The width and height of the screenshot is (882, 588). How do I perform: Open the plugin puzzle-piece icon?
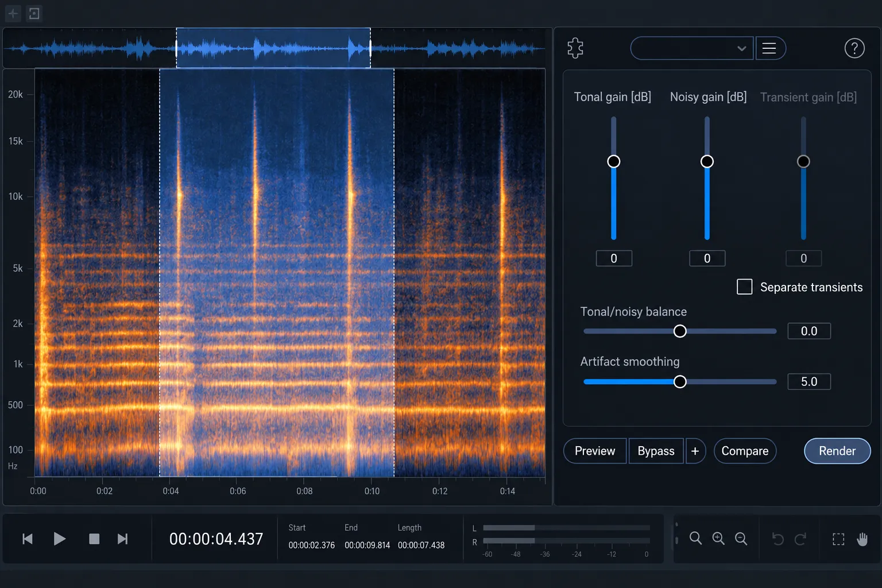pos(575,48)
